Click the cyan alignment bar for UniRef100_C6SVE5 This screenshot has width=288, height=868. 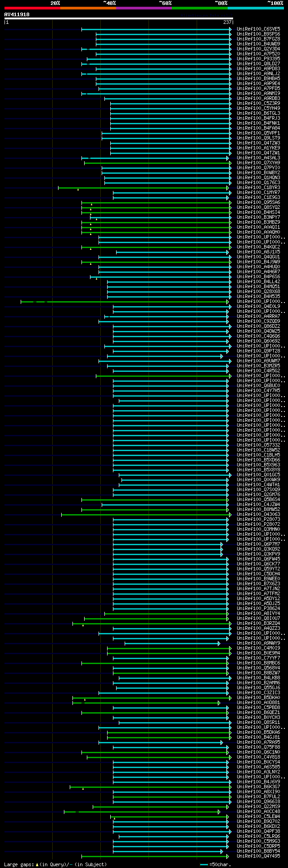157,29
